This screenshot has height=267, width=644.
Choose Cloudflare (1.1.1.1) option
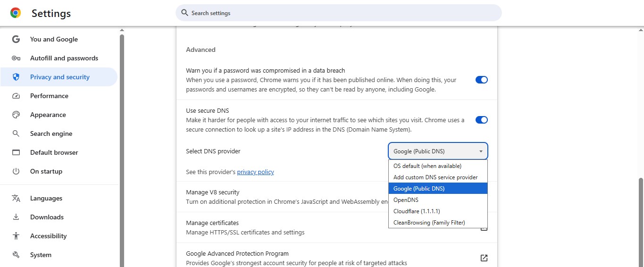tap(438, 211)
